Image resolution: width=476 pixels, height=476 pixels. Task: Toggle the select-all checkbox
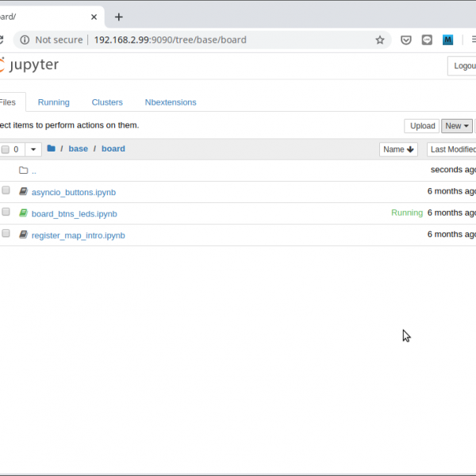(6, 149)
